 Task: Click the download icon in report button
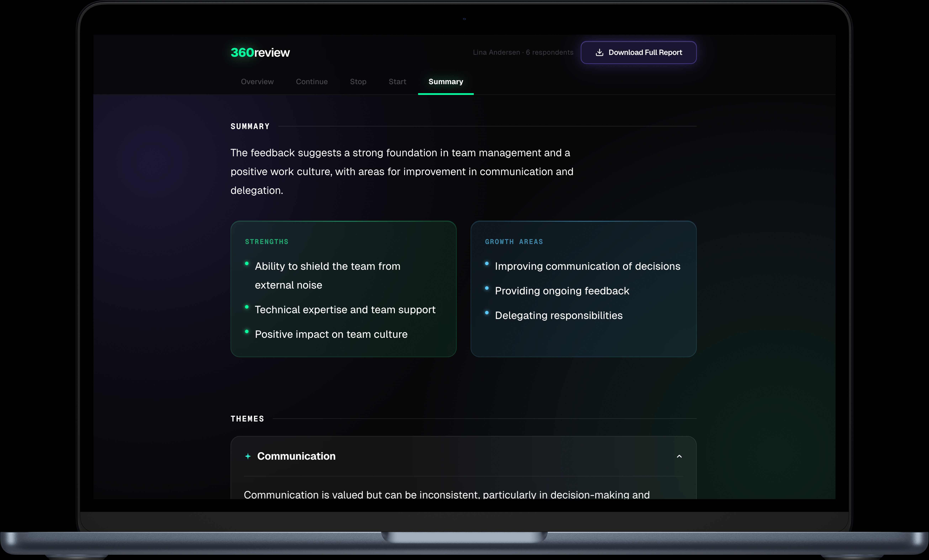click(x=599, y=52)
